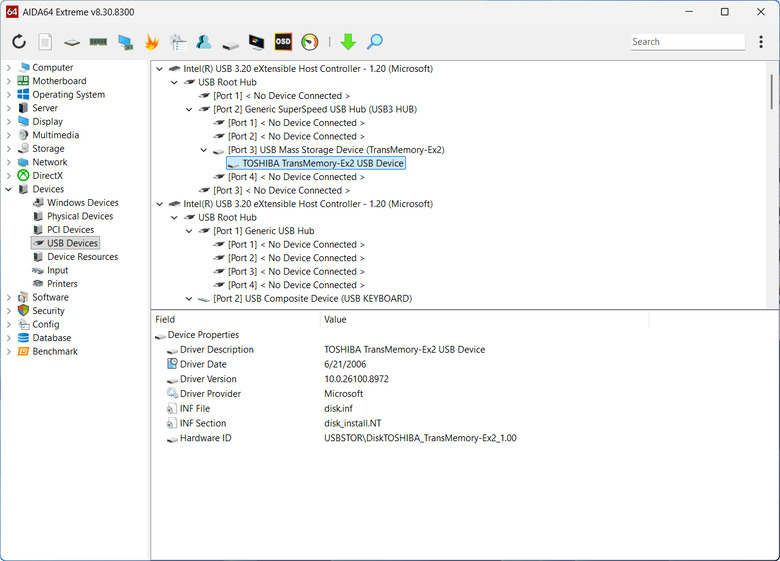This screenshot has height=561, width=780.
Task: Select the Driver Date field row
Action: 203,364
